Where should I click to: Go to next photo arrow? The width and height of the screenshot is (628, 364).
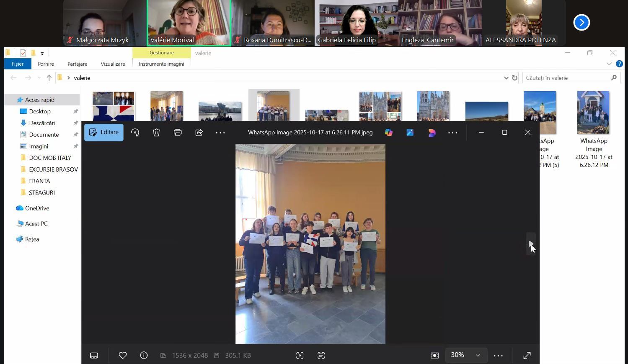click(x=530, y=244)
